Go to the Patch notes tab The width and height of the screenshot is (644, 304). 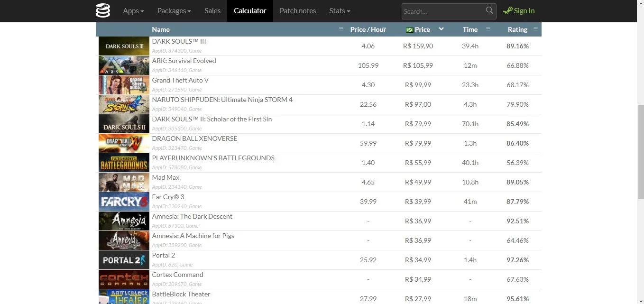[298, 10]
